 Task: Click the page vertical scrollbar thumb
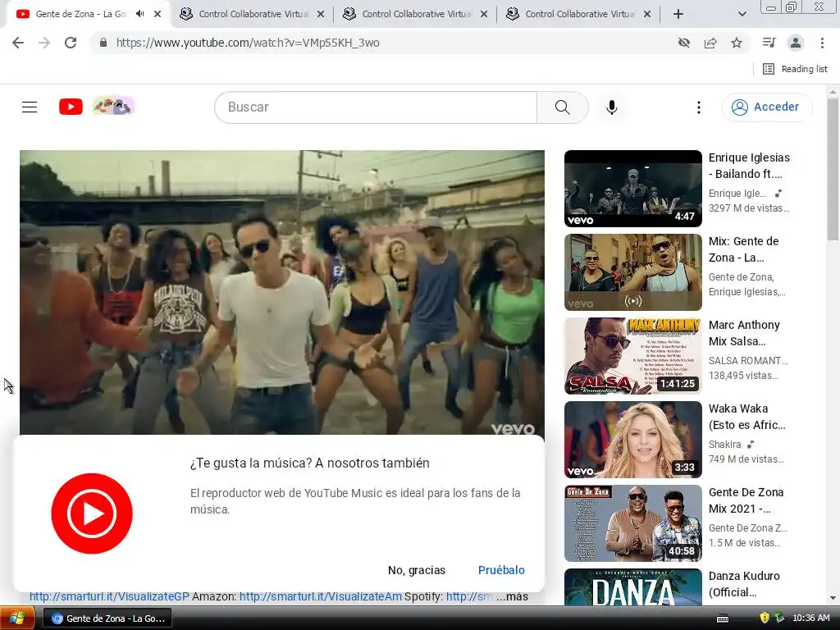833,169
